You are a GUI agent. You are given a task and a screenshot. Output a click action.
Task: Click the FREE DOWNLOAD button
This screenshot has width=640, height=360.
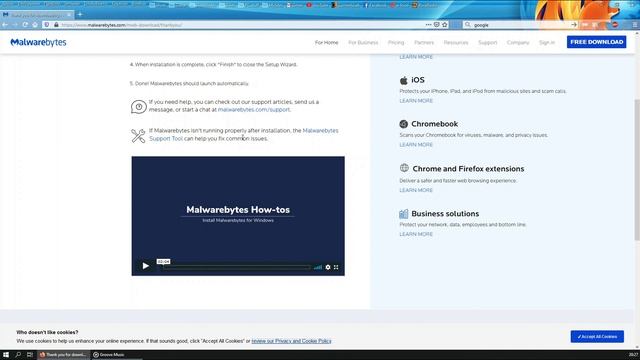[x=596, y=42]
